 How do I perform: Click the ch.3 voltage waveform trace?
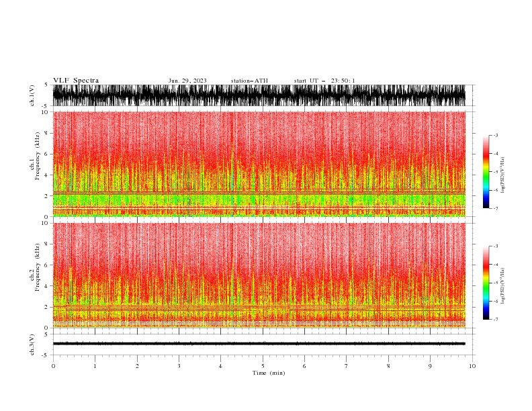[x=259, y=344]
